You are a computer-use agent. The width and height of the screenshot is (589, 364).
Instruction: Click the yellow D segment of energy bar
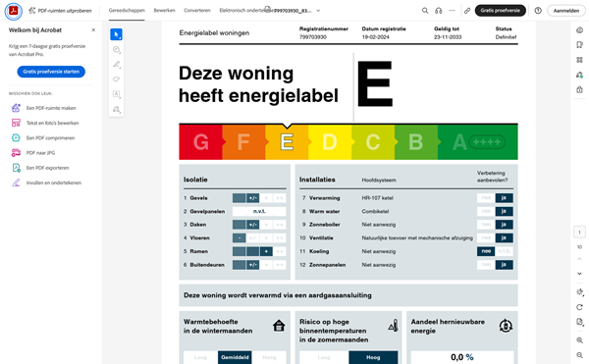point(330,142)
